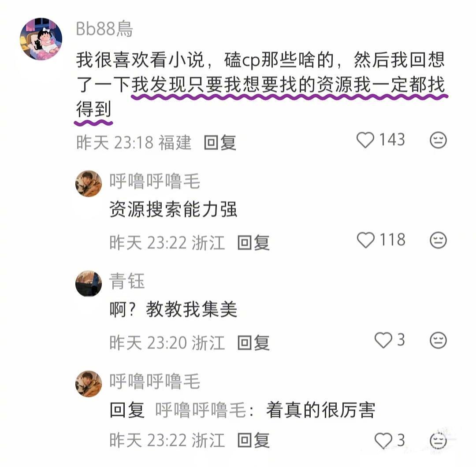Tap the underlined search phrase in comment

click(x=261, y=97)
